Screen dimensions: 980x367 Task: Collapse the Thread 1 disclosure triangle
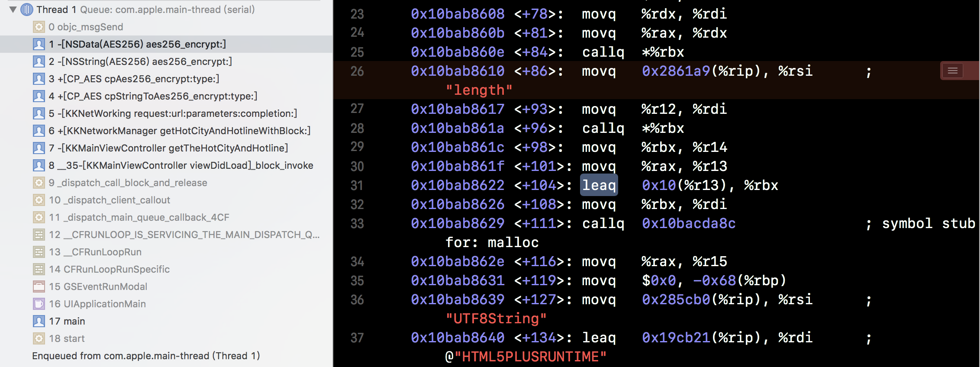coord(13,10)
